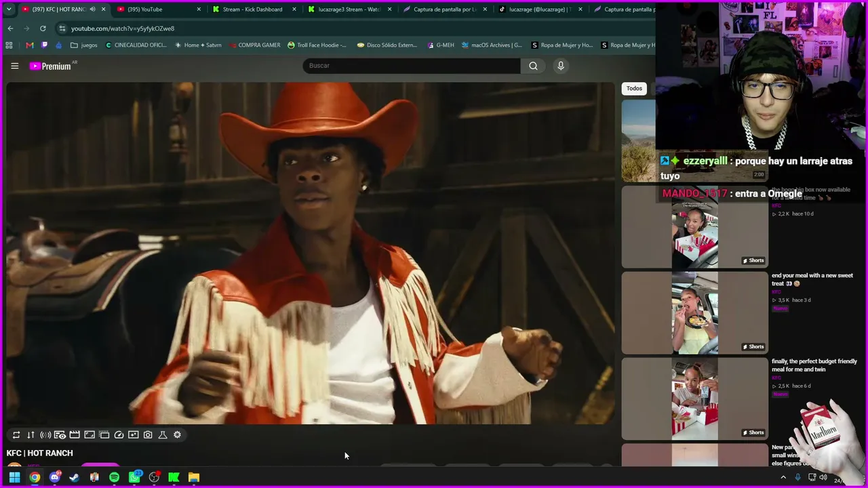Open Discord from the taskbar
The image size is (868, 488).
click(55, 477)
